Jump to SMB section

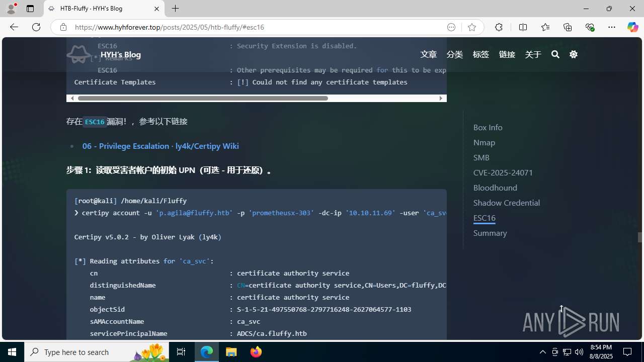481,157
